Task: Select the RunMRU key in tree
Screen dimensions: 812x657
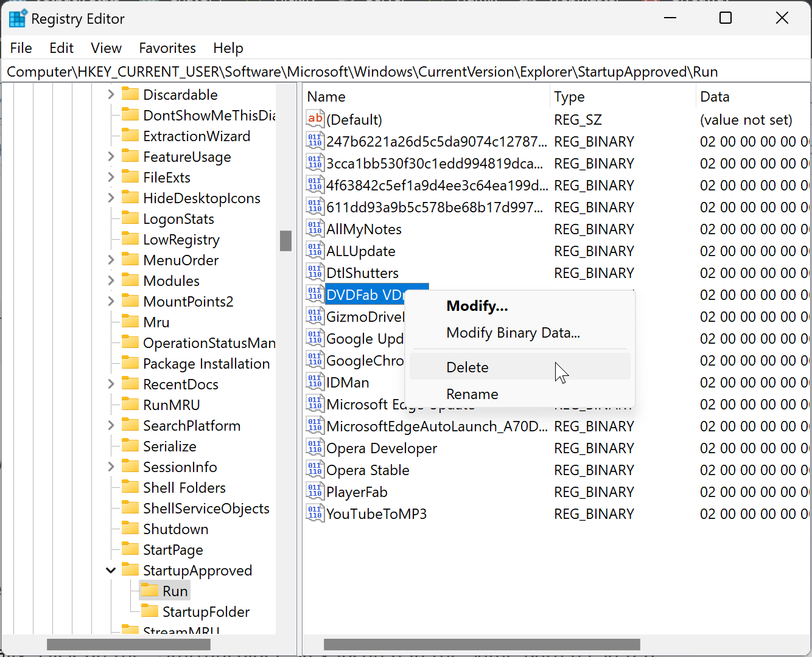Action: tap(171, 405)
